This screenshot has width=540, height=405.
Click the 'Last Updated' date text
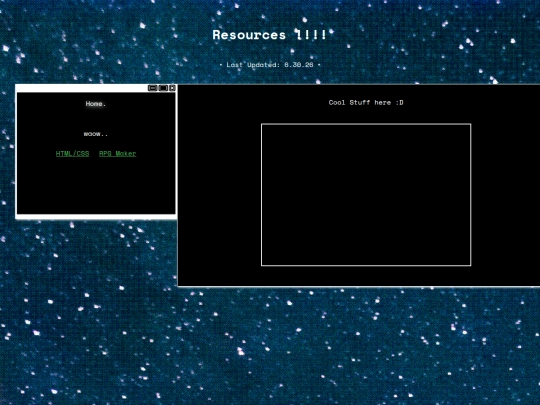pyautogui.click(x=270, y=65)
